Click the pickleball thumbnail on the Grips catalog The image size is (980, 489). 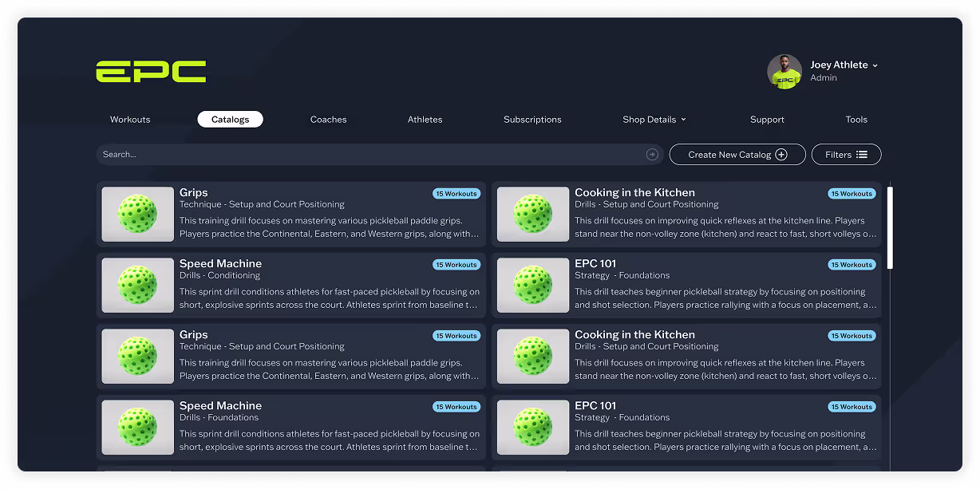click(x=136, y=214)
